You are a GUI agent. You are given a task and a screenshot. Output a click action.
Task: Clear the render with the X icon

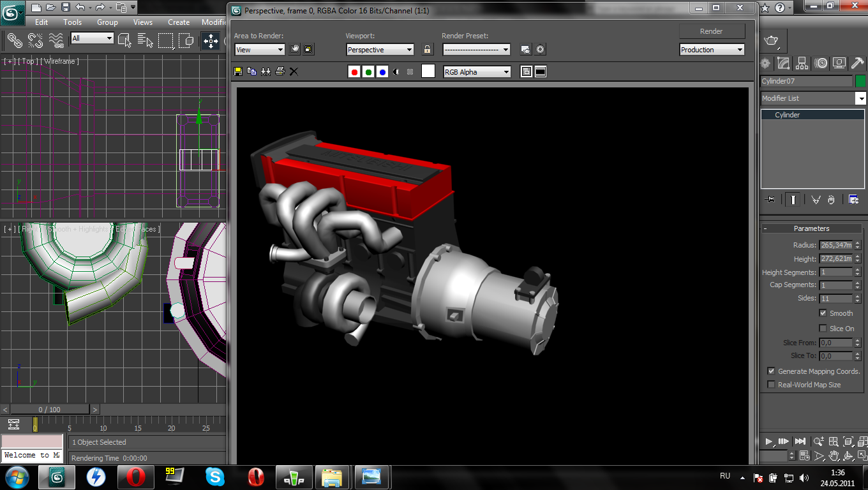coord(294,71)
